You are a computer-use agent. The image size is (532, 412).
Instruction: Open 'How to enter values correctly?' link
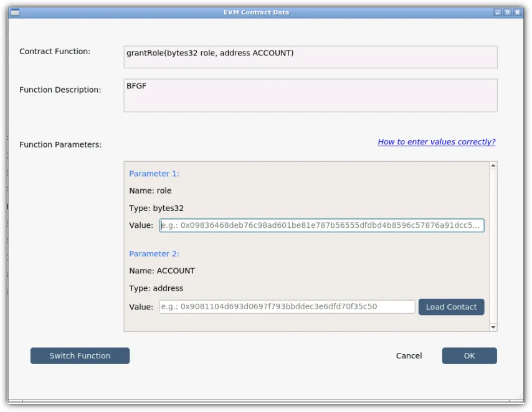[437, 142]
